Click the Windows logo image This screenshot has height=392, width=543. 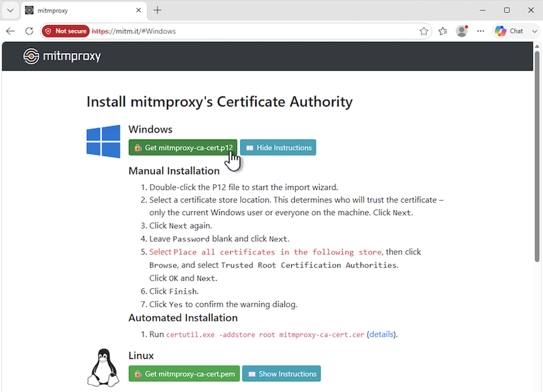click(x=104, y=142)
